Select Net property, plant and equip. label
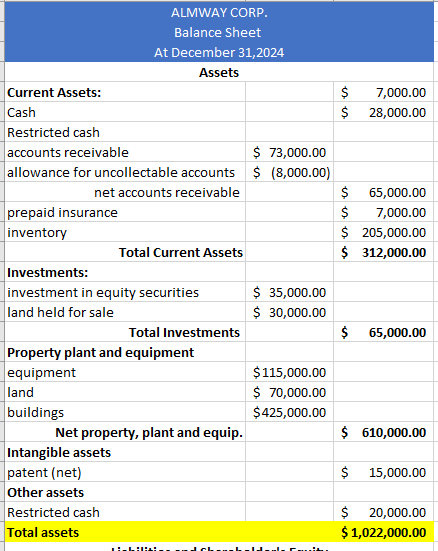Viewport: 438px width, 551px height. (x=125, y=432)
